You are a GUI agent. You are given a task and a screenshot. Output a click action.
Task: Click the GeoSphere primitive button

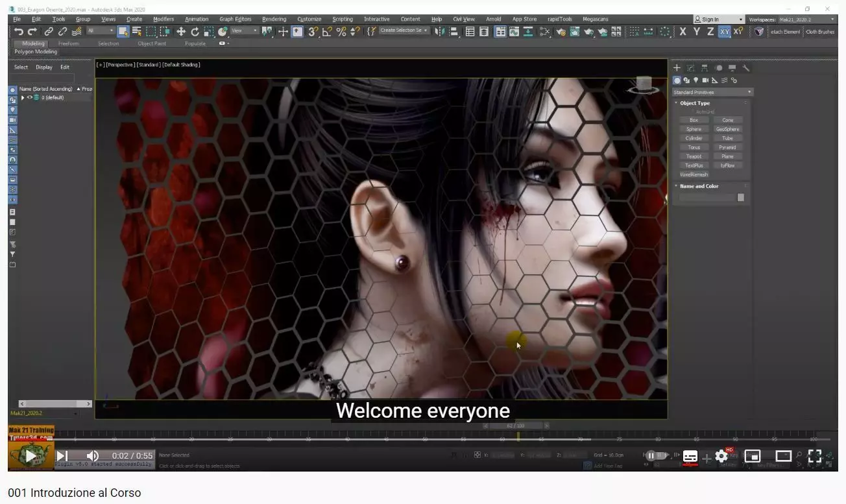pyautogui.click(x=728, y=129)
